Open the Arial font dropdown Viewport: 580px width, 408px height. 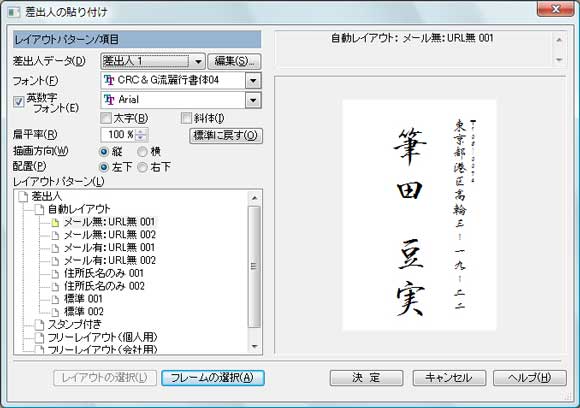click(253, 100)
